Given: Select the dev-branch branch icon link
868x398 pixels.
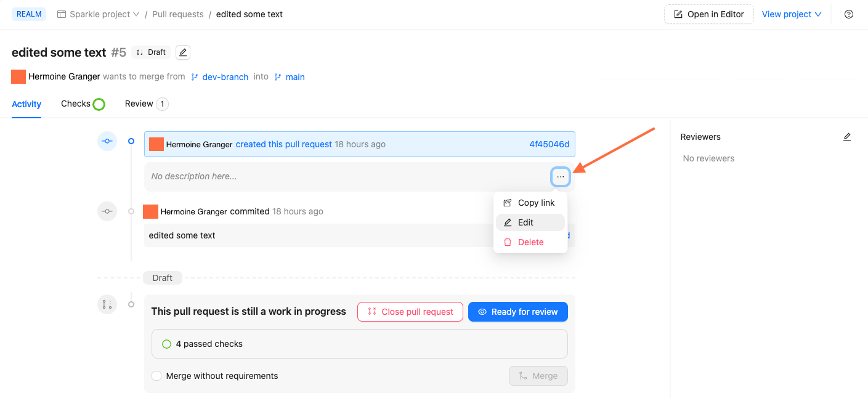Looking at the screenshot, I should [x=194, y=76].
